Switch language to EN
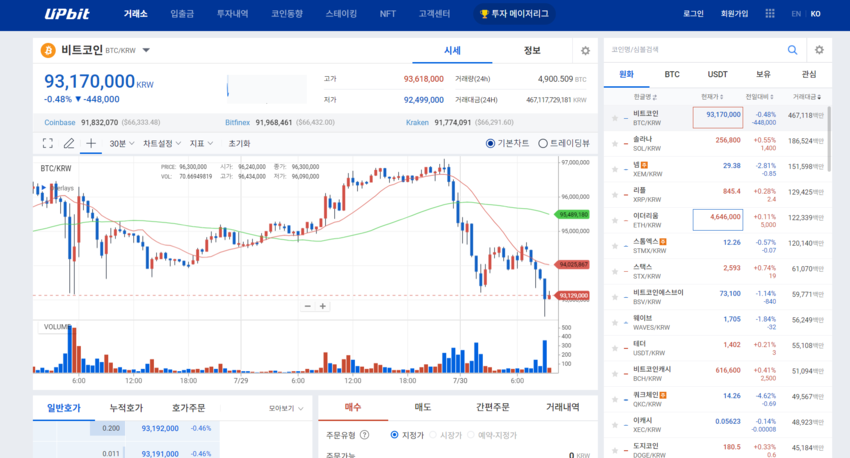The height and width of the screenshot is (458, 850). pos(796,14)
